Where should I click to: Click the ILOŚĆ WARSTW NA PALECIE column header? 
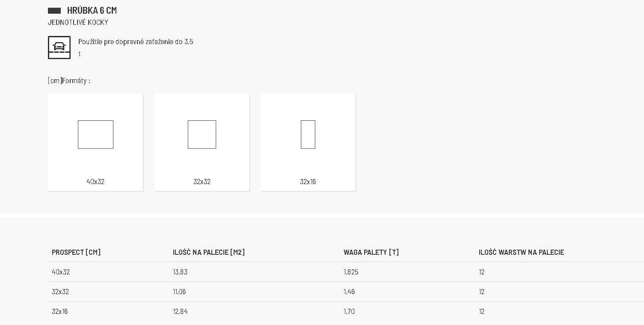coord(521,252)
